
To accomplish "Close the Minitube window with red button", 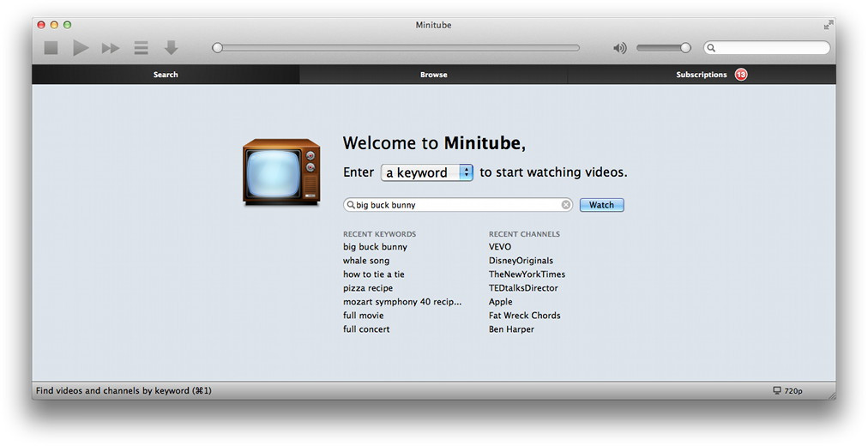I will [x=41, y=25].
